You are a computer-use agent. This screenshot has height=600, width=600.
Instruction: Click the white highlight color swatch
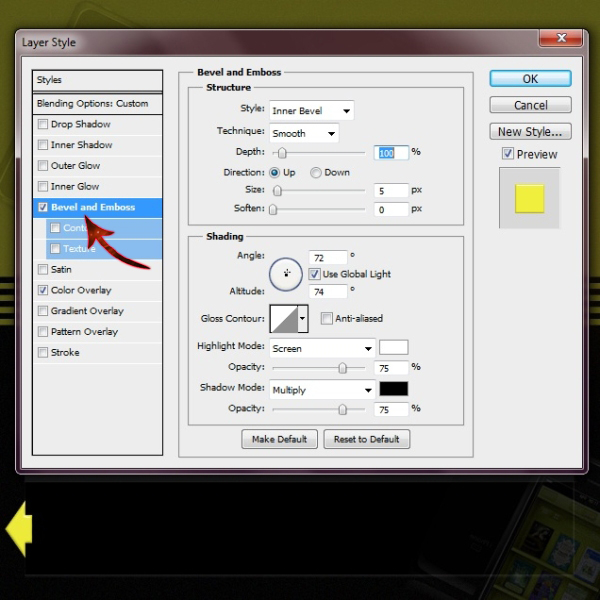point(393,347)
